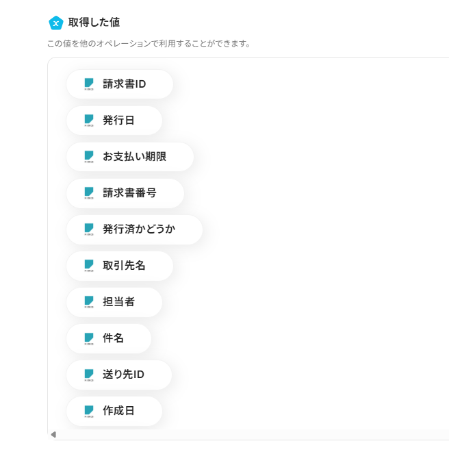Pick the 請求書番号 value chip
Screen dimensions: 449x476
(x=129, y=193)
